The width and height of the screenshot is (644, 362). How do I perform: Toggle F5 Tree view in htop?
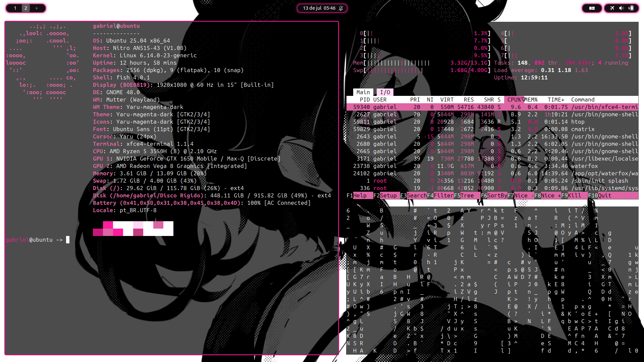click(467, 195)
